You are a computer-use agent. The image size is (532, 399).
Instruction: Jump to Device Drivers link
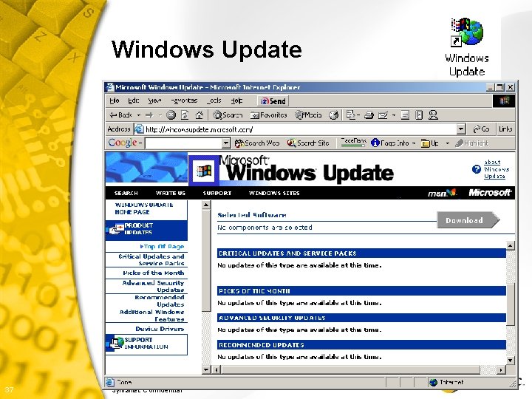160,329
